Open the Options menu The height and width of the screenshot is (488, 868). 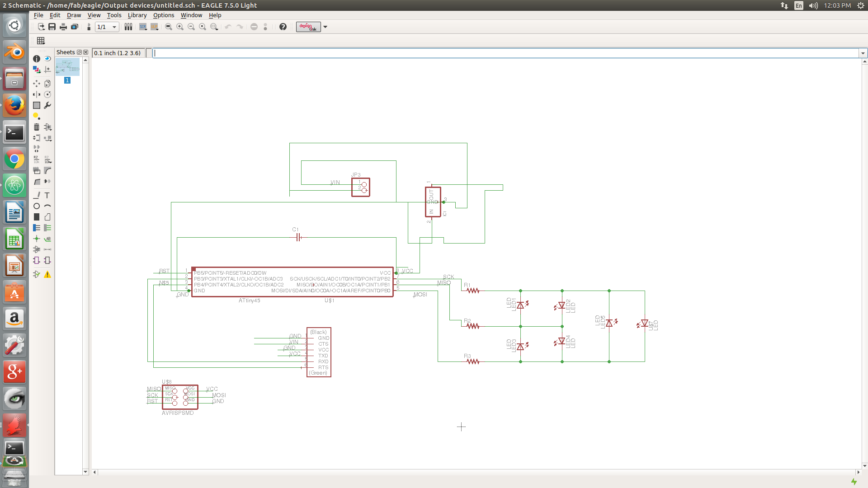tap(164, 15)
